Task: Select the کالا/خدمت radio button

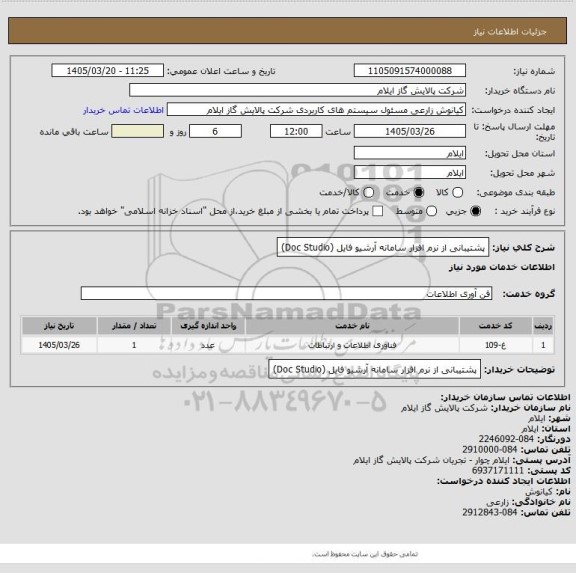Action: click(368, 192)
